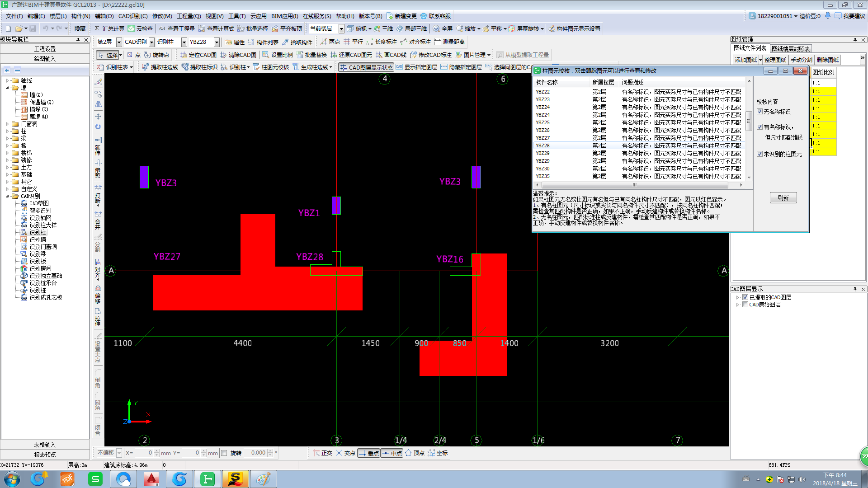Toggle 中点 midpoint snap

[x=392, y=453]
